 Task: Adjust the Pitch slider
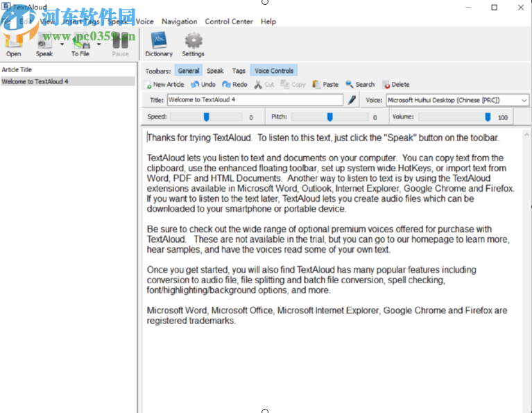(329, 117)
